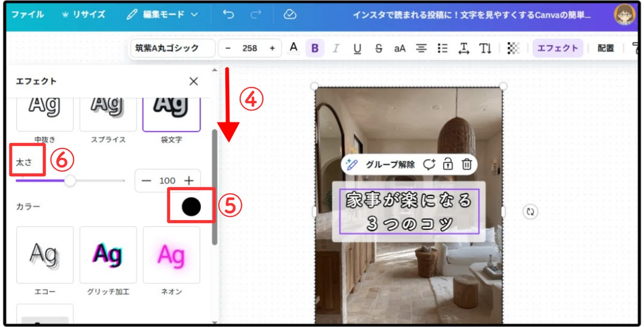The height and width of the screenshot is (327, 644).
Task: Increase thickness value with plus
Action: click(x=189, y=181)
